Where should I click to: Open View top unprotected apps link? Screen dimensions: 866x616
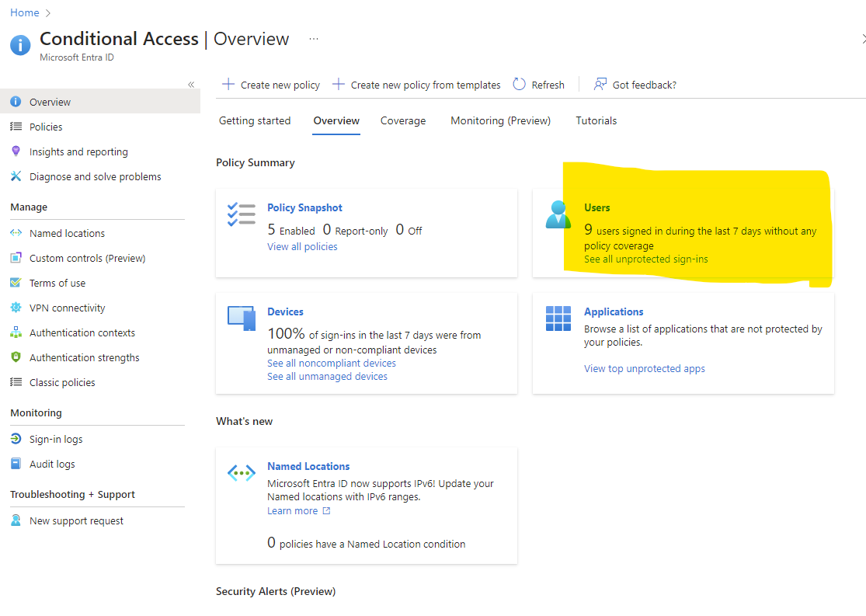click(x=645, y=368)
